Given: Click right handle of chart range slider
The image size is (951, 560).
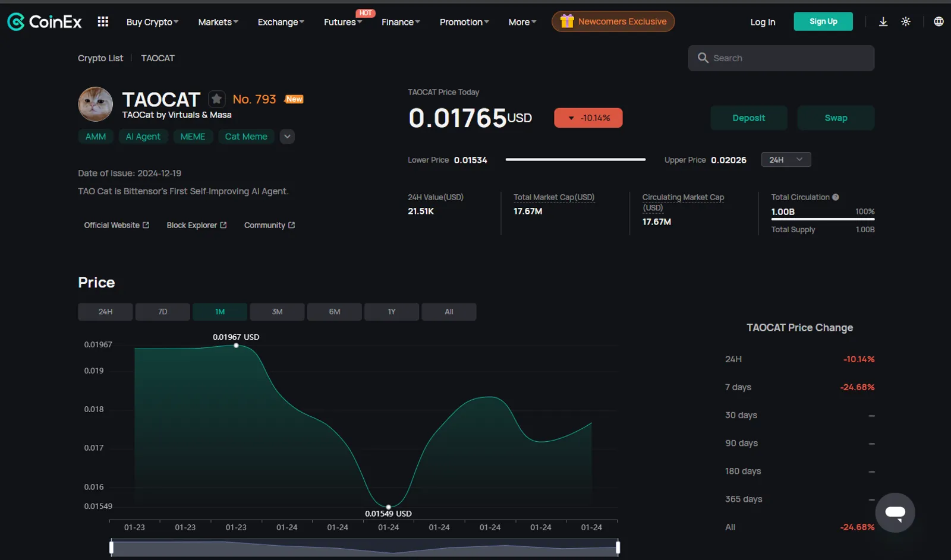Looking at the screenshot, I should point(618,548).
